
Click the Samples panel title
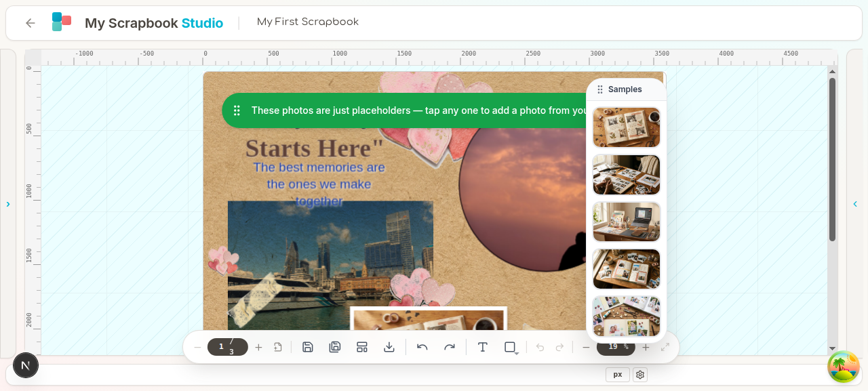(x=625, y=89)
